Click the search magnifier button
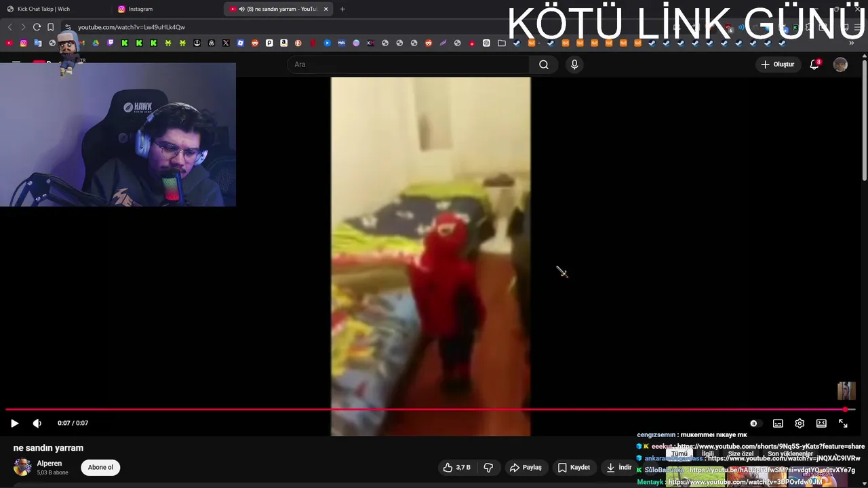The width and height of the screenshot is (868, 488). click(544, 64)
